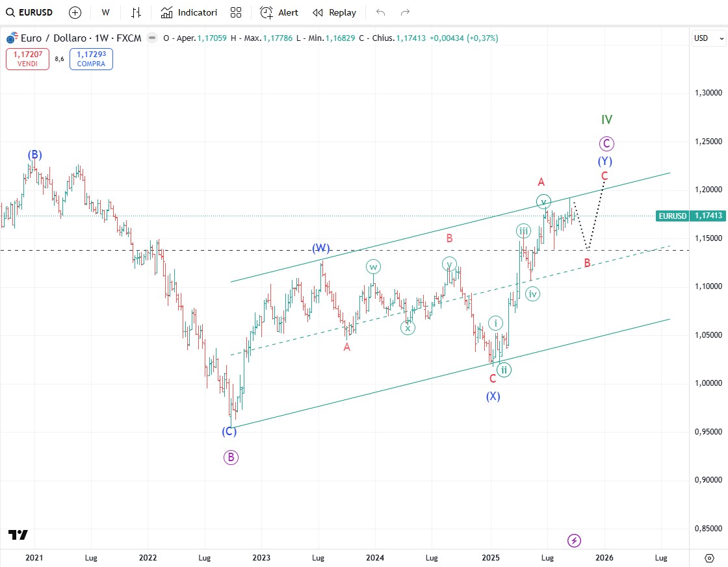Open the USD currency dropdown
Screen dimensions: 728x567
(x=708, y=38)
